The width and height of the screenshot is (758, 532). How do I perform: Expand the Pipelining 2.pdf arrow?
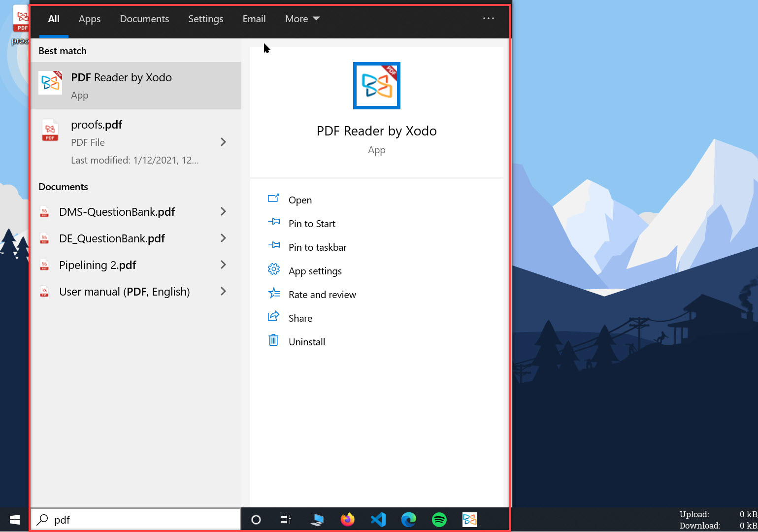223,265
